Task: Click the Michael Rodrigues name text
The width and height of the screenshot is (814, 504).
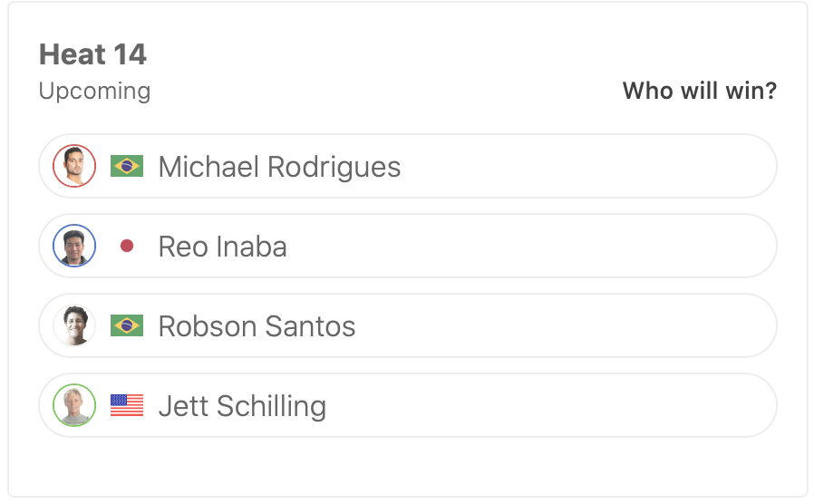Action: tap(279, 167)
